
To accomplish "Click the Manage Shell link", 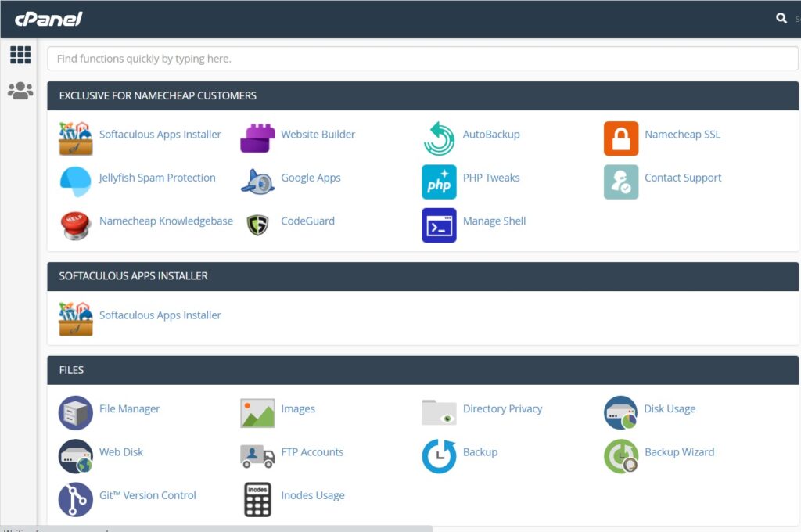I will 494,221.
